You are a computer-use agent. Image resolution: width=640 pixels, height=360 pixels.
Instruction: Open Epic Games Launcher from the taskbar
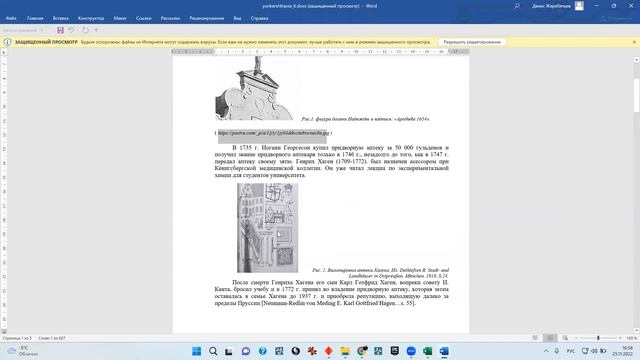[x=395, y=351]
